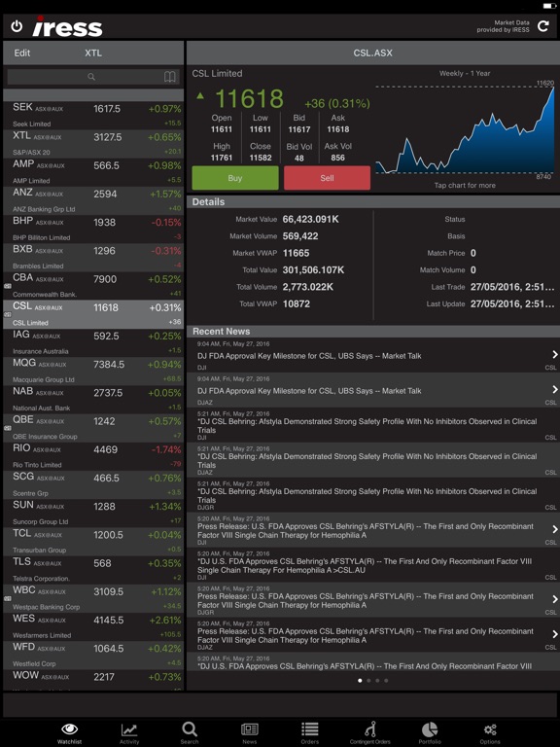Select the MQG Macquarie Group row
Screen dimensions: 560x747
[93, 372]
